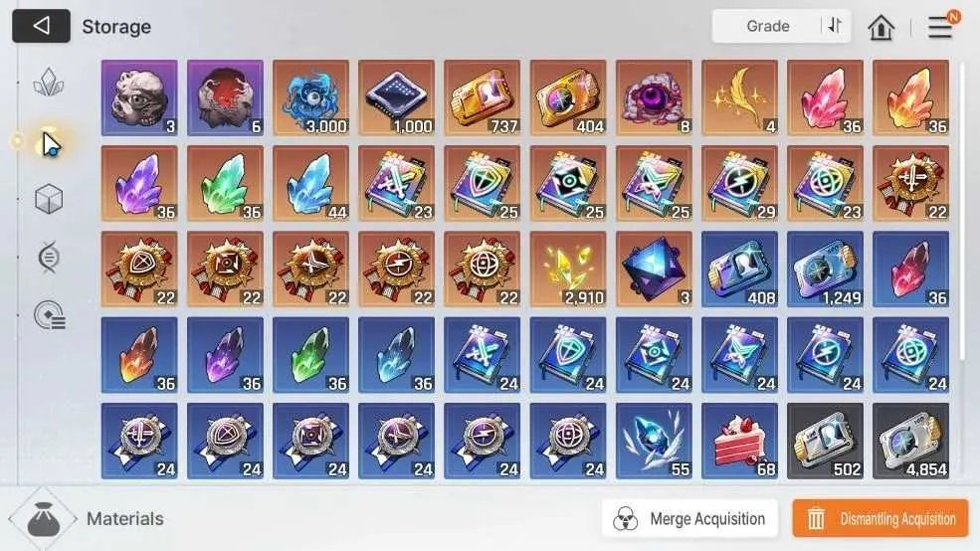Click Dismantling Acquisition button
The image size is (980, 551).
point(881,518)
